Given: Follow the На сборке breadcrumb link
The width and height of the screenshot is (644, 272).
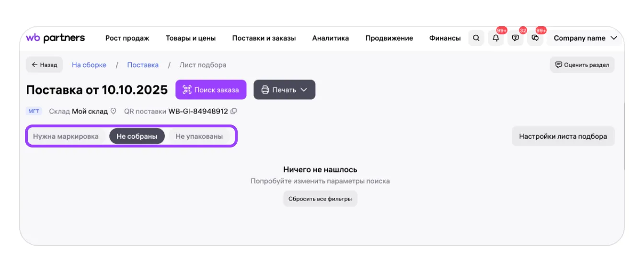Looking at the screenshot, I should [x=89, y=65].
